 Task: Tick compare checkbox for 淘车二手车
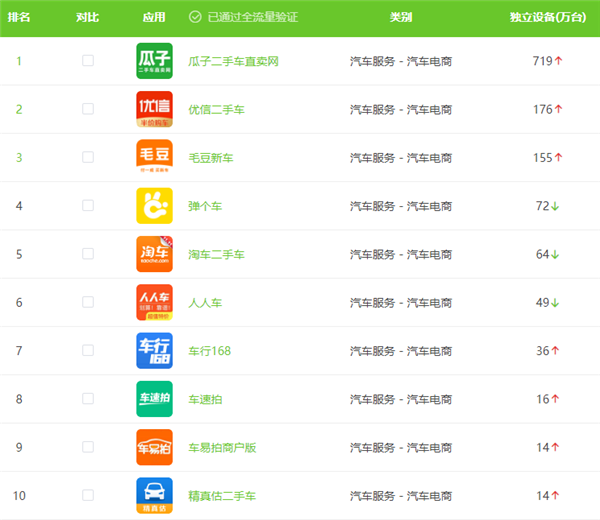pyautogui.click(x=88, y=254)
